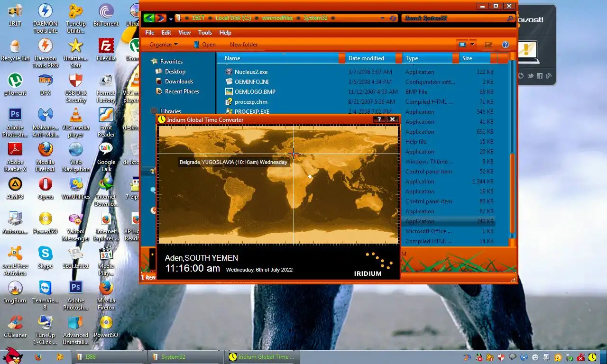The height and width of the screenshot is (364, 607).
Task: Launch Foxit Reader from desktop
Action: click(x=106, y=122)
